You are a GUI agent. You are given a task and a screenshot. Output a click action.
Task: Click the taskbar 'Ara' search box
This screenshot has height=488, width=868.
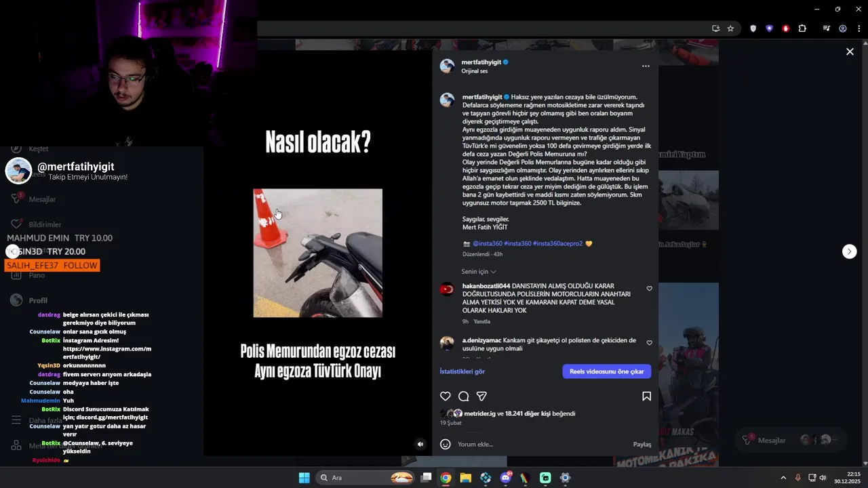[366, 478]
